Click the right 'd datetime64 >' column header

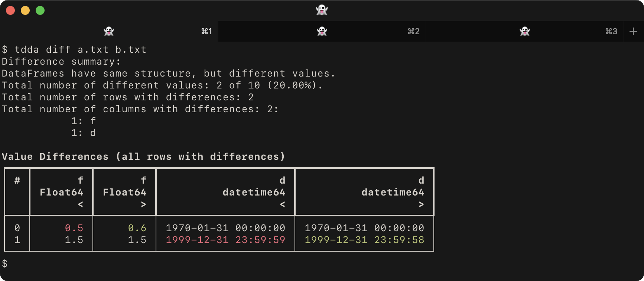(364, 192)
